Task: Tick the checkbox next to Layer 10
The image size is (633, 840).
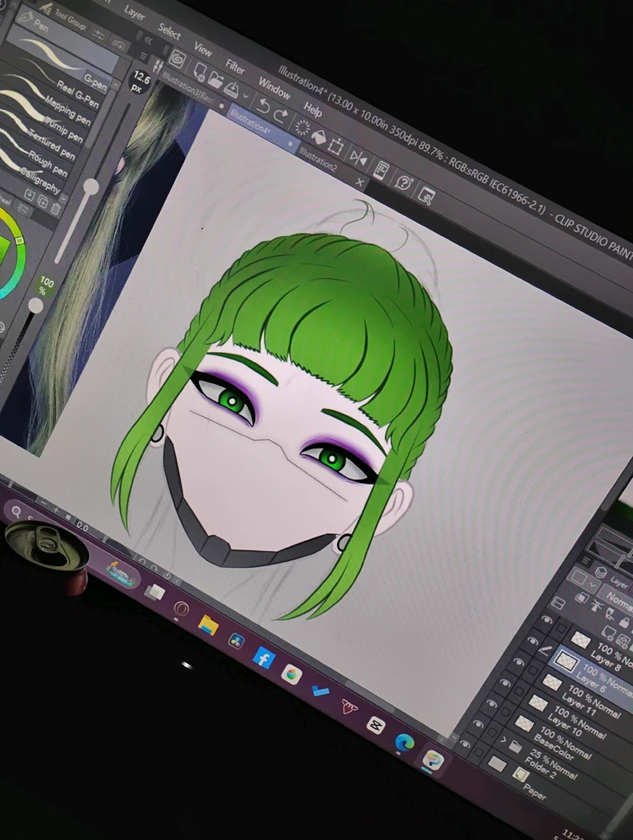Action: (x=519, y=691)
